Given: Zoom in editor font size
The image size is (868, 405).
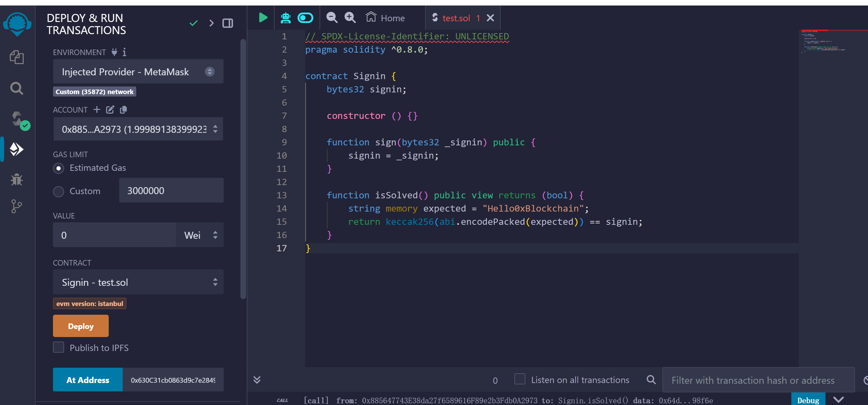Looking at the screenshot, I should [350, 17].
